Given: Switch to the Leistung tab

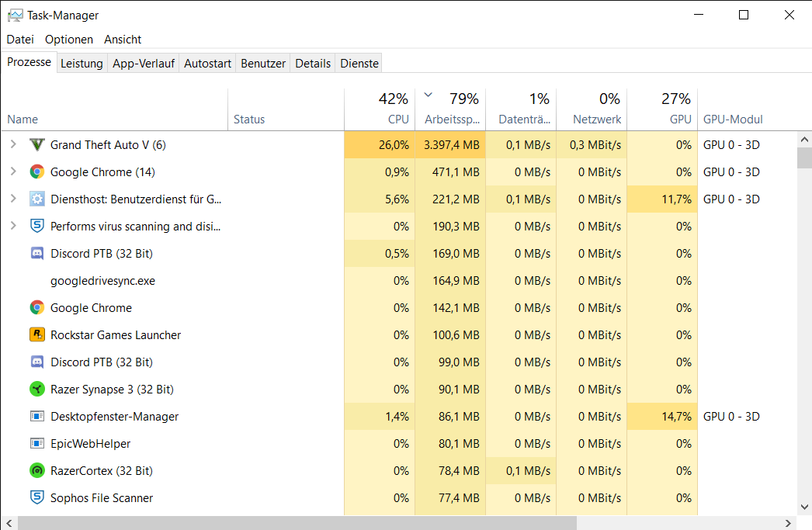Looking at the screenshot, I should coord(82,63).
